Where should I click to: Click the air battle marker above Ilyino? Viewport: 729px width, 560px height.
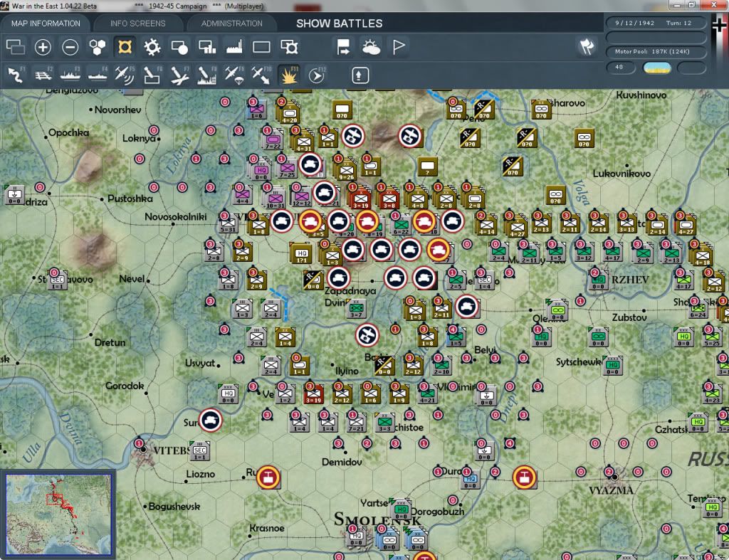click(367, 335)
